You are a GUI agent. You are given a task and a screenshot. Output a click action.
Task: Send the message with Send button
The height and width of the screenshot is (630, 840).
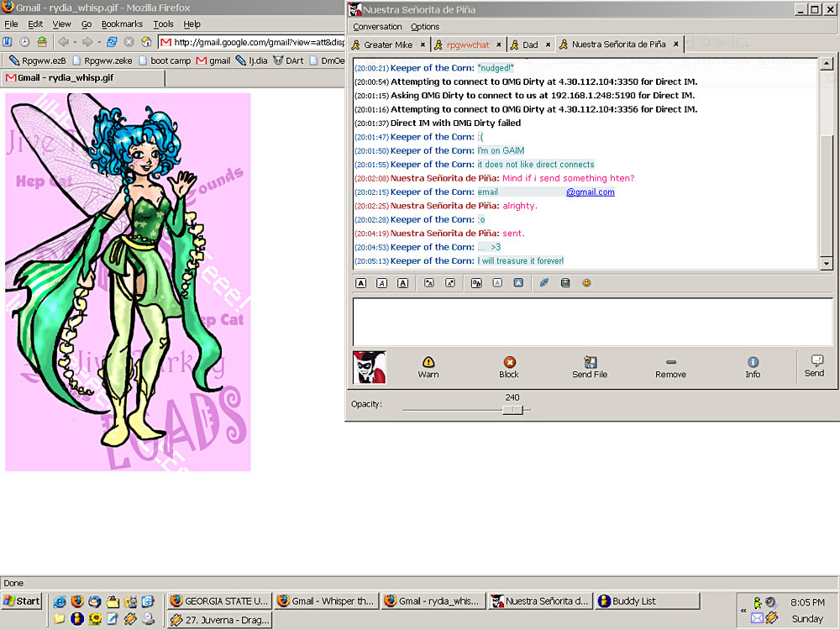click(x=814, y=366)
